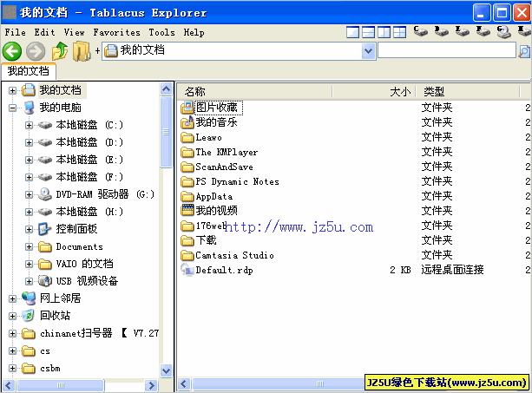
Task: Click 我的电脑 computer icon in tree
Action: [x=30, y=108]
